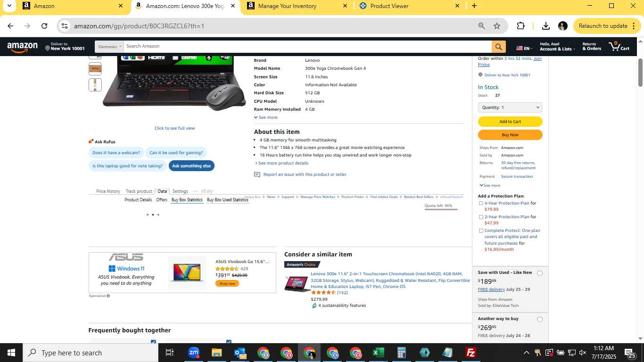Switch to Product Viewer browser tab

(x=410, y=6)
